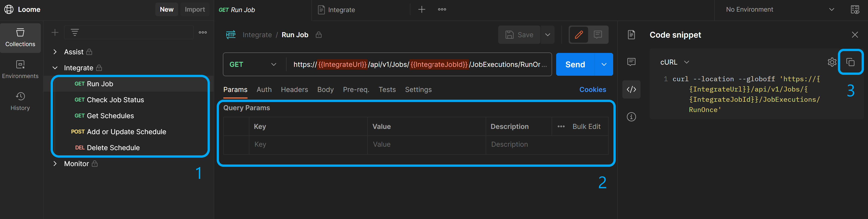Switch to the GET Run Job tab
Viewport: 868px width, 219px height.
[x=237, y=10]
